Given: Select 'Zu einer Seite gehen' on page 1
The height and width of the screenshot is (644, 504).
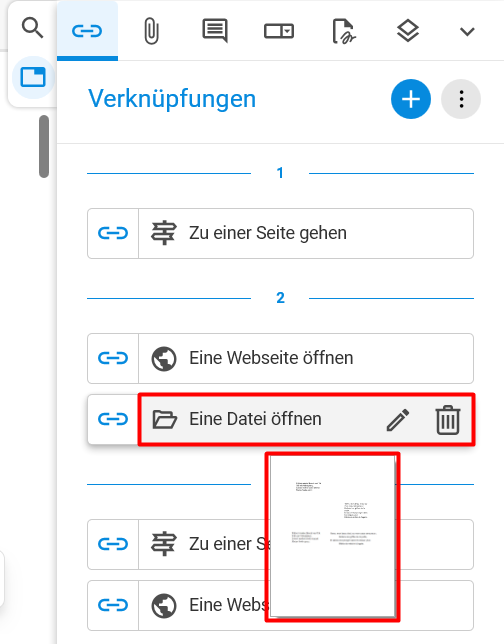Looking at the screenshot, I should click(281, 233).
